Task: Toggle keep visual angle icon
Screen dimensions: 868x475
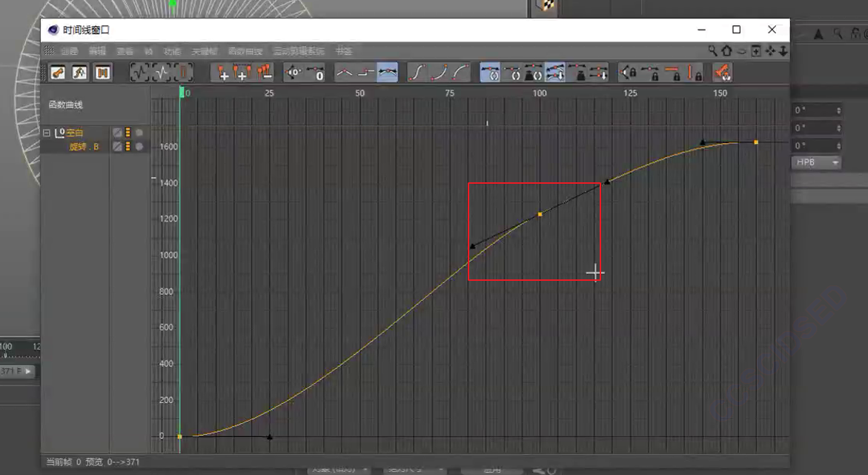Action: pos(598,73)
